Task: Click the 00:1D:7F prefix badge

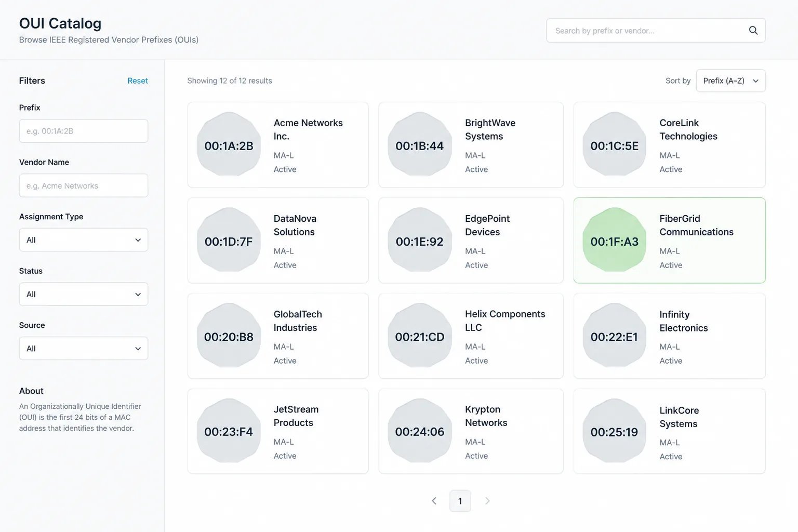Action: point(229,241)
